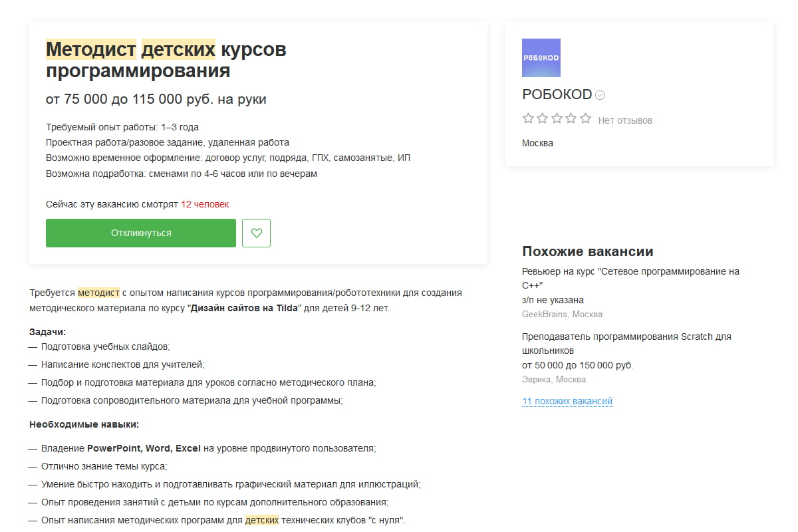Rate the company with the second star
Image resolution: width=798 pixels, height=532 pixels.
click(x=543, y=118)
